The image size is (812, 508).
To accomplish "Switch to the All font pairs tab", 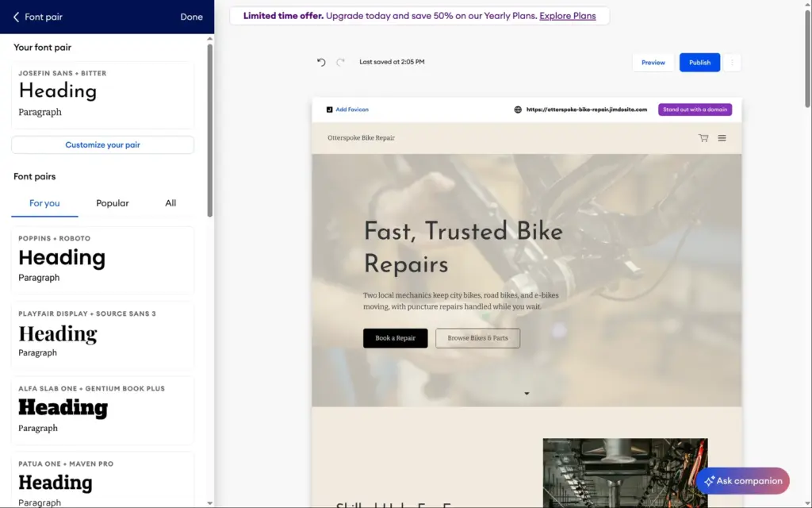I will 170,203.
